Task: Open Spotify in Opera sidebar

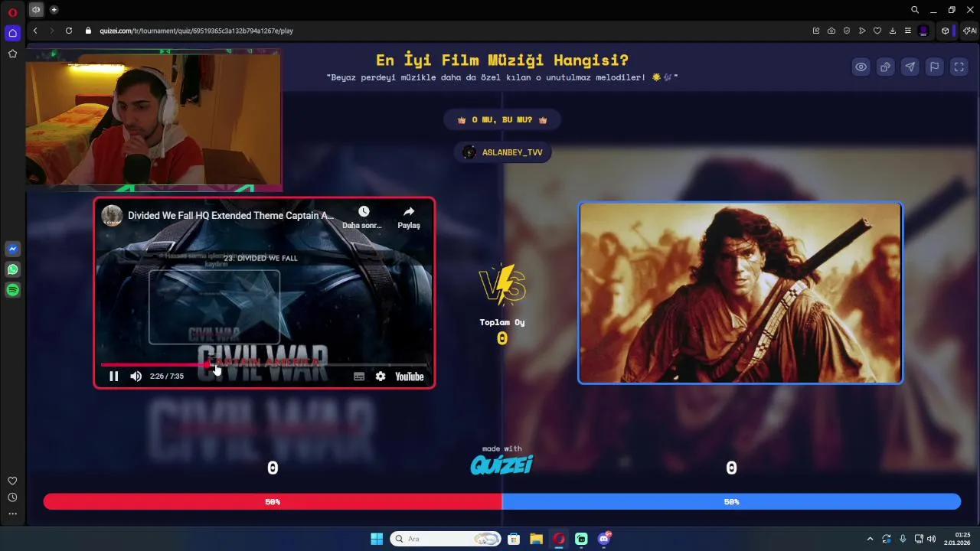Action: coord(12,290)
